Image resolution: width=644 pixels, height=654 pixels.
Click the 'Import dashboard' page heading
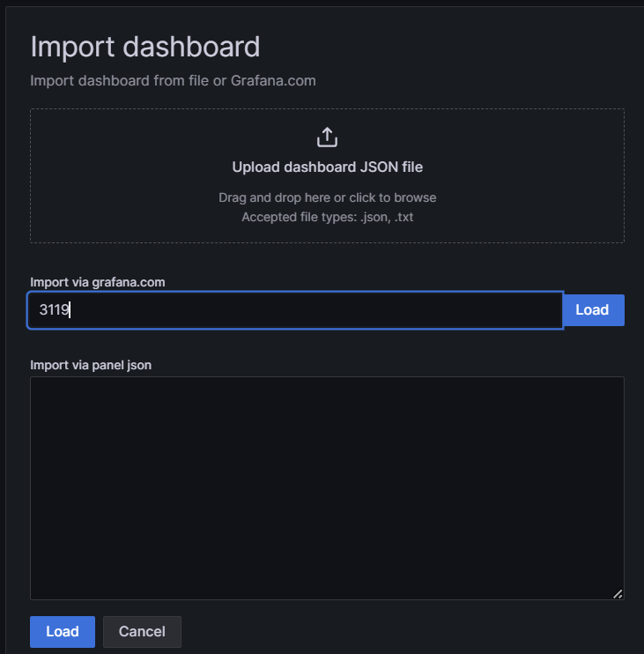145,47
